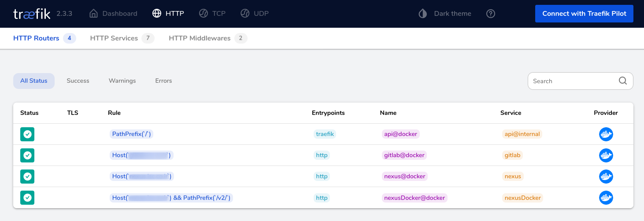Click the PathPrefix(`/`) rule
The image size is (644, 221).
click(131, 134)
